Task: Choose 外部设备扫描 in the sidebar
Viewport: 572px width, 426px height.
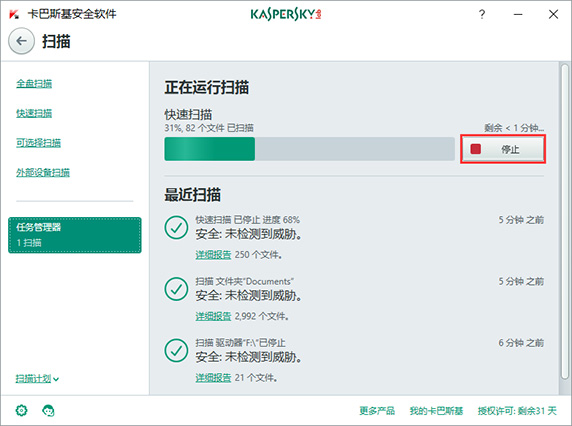Action: tap(43, 172)
